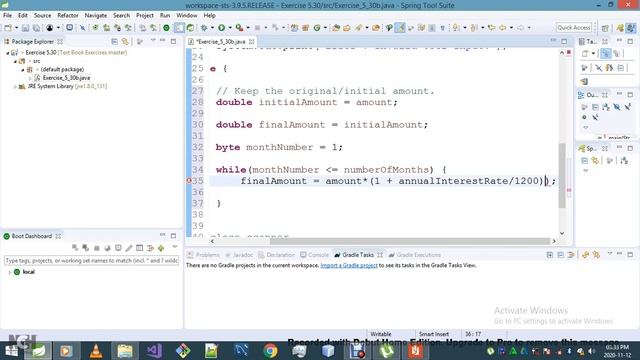Switch to the Gradle Executions tab
This screenshot has width=640, height=360.
point(415,255)
